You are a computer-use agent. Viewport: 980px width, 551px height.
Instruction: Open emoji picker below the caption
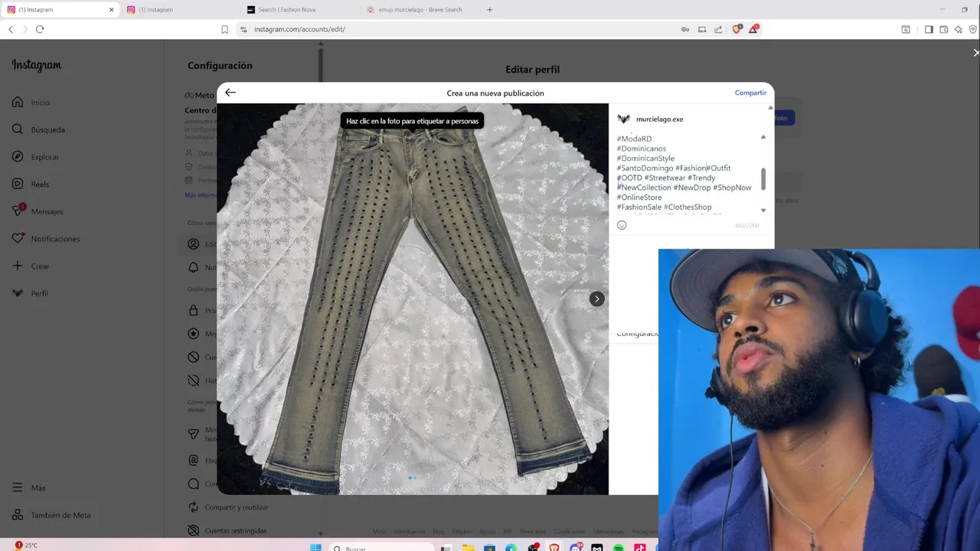click(622, 225)
